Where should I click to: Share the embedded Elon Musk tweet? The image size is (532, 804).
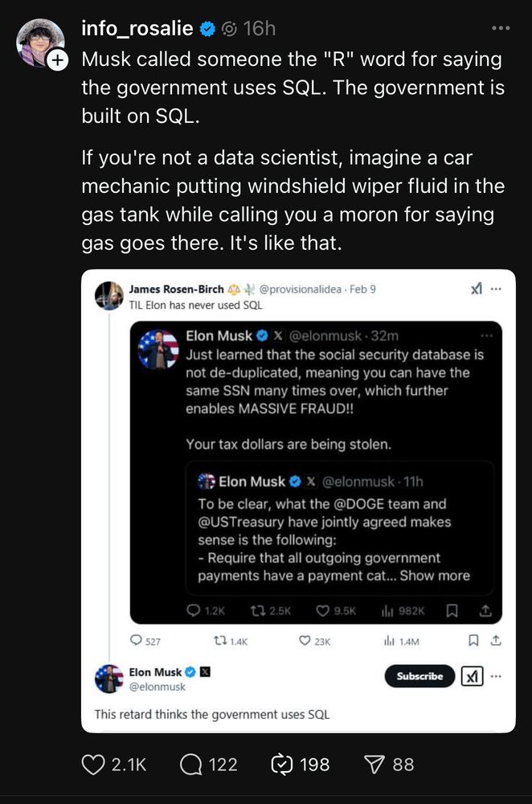tap(485, 611)
